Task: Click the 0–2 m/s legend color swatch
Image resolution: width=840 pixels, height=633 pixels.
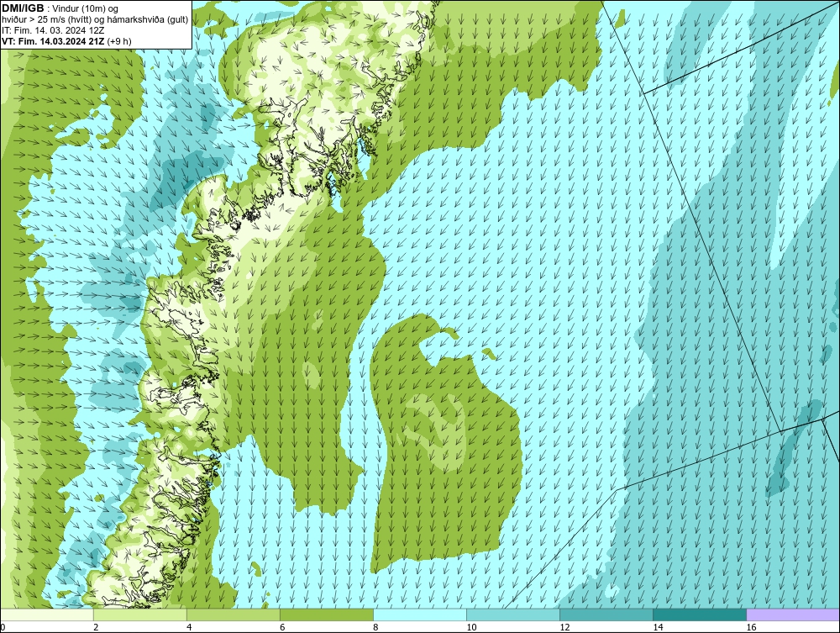Action: (46, 615)
